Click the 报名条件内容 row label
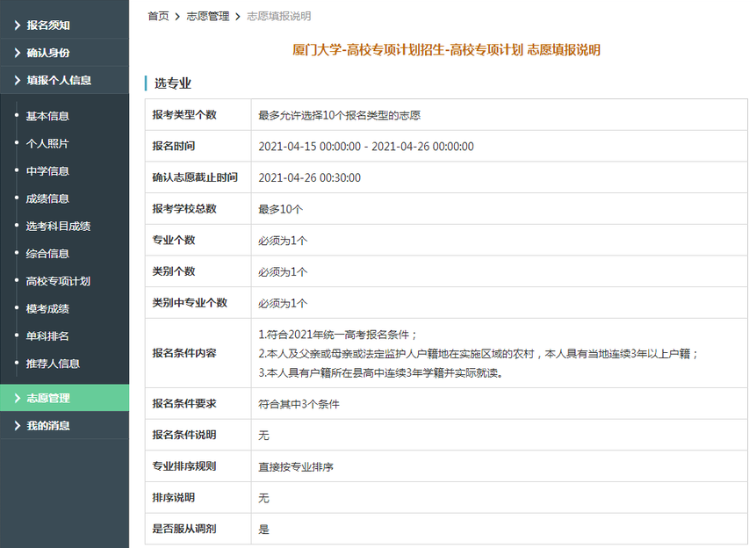This screenshot has width=756, height=548. click(184, 353)
